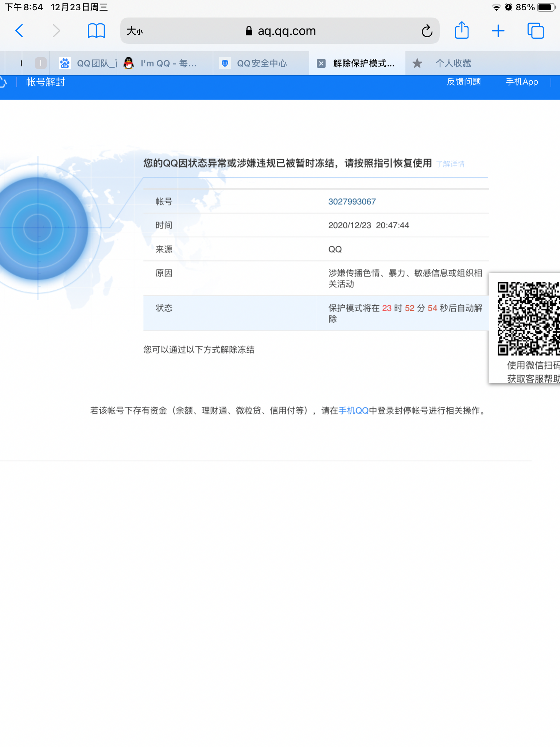Add a new tab with plus icon
The height and width of the screenshot is (747, 560).
[498, 31]
